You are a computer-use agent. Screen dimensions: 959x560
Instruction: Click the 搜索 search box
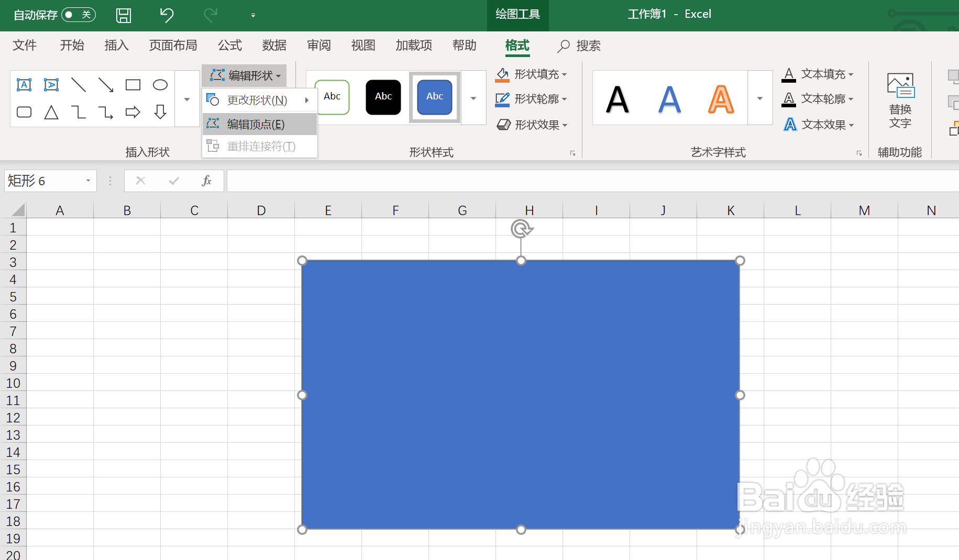579,46
